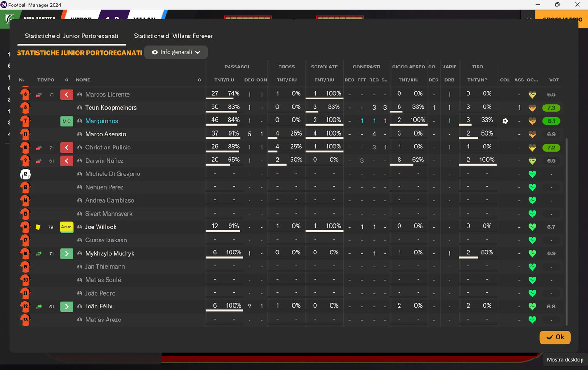Click Marquinhos' goal ball icon
Image resolution: width=588 pixels, height=370 pixels.
pos(505,121)
